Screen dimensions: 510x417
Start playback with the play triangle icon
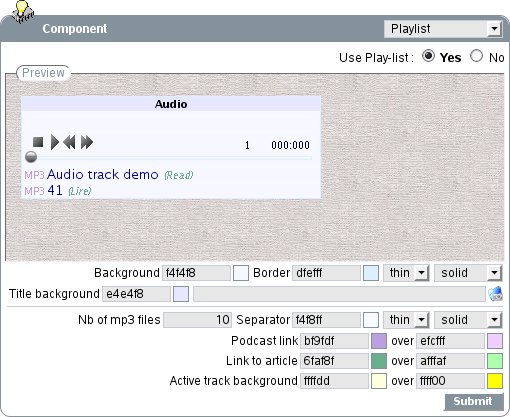tap(55, 142)
